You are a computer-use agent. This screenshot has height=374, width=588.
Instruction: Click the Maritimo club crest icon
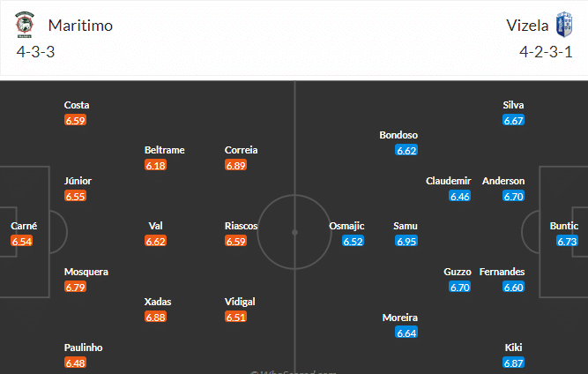[24, 25]
